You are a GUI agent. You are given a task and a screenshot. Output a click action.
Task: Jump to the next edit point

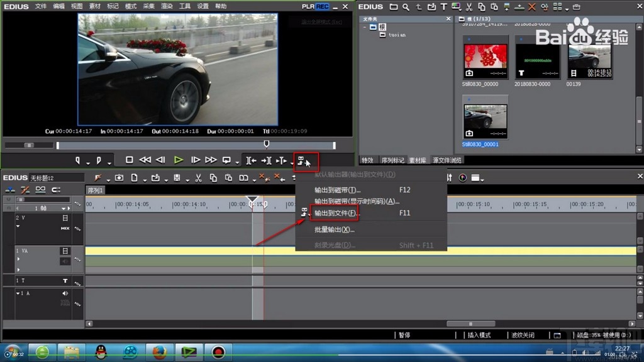pyautogui.click(x=266, y=160)
